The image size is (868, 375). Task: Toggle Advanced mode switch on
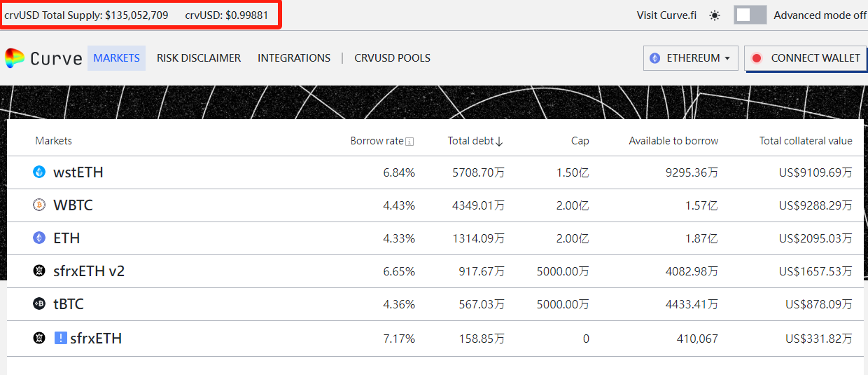click(x=750, y=15)
